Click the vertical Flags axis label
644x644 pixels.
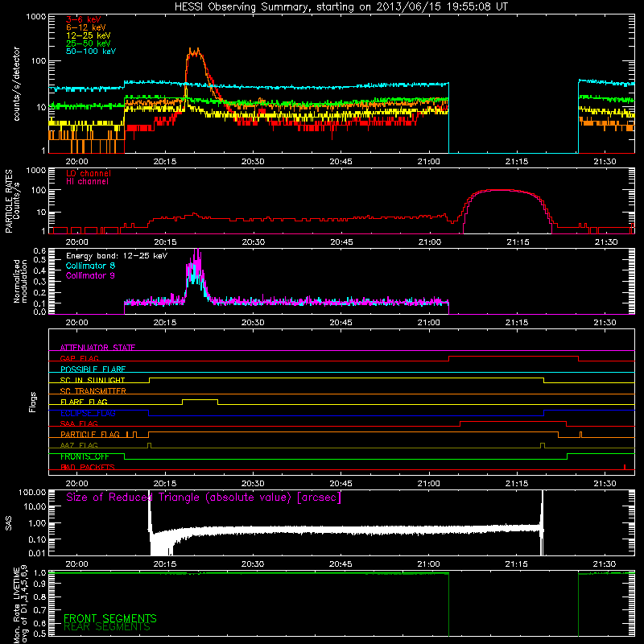coord(33,402)
